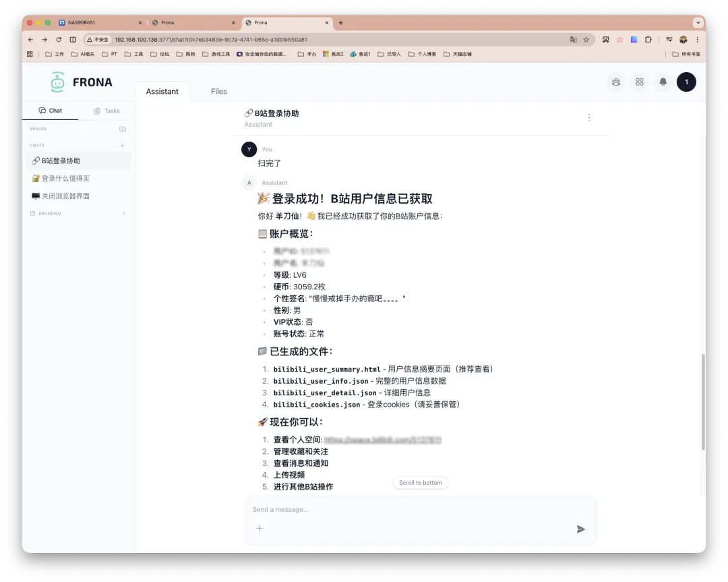Viewport: 728px width, 582px height.
Task: Open the PT bookmarks folder
Action: (x=109, y=55)
